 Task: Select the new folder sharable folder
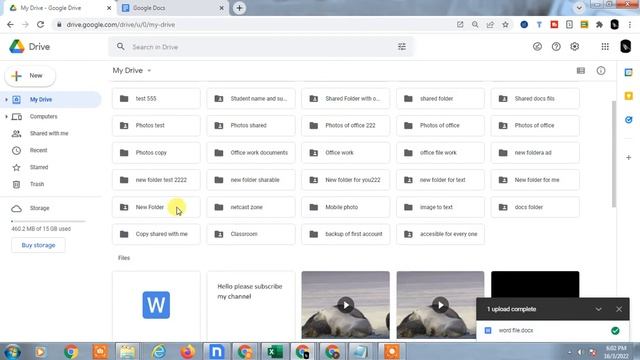251,180
